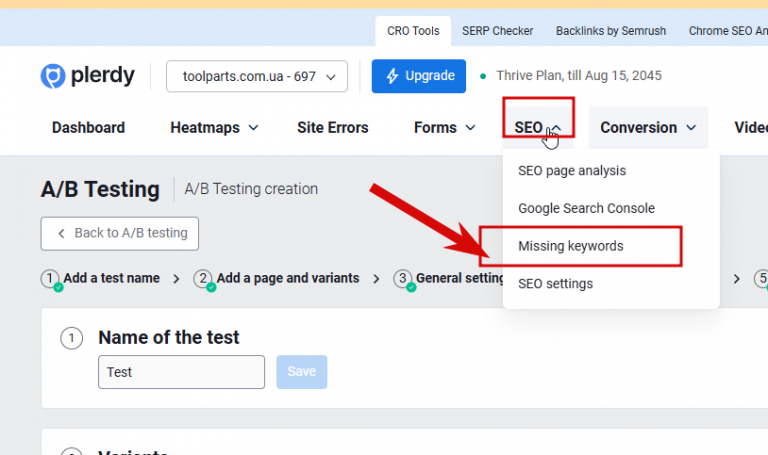The height and width of the screenshot is (455, 768).
Task: Open the Site Errors section
Action: [333, 127]
